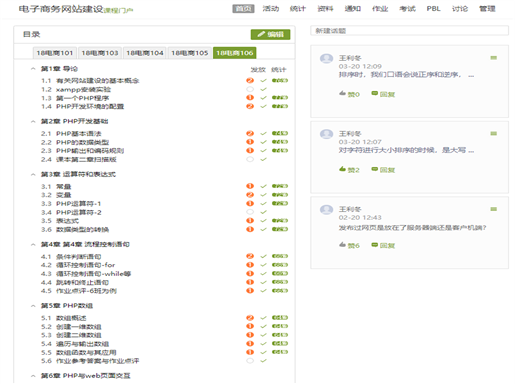The image size is (515, 384).
Task: Click orange count badge for section 2.1
Action: 250,133
